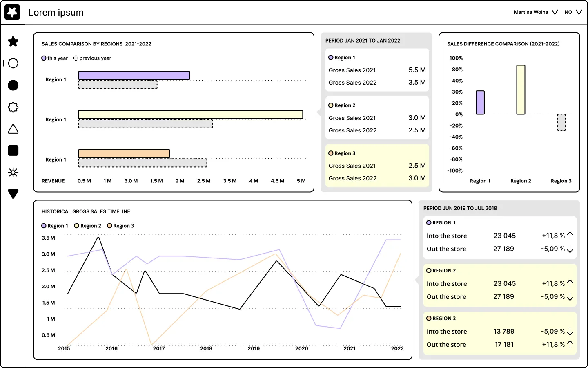Click 'SALES COMPARISON BY REGIONS 2021-2022' title

tap(96, 44)
